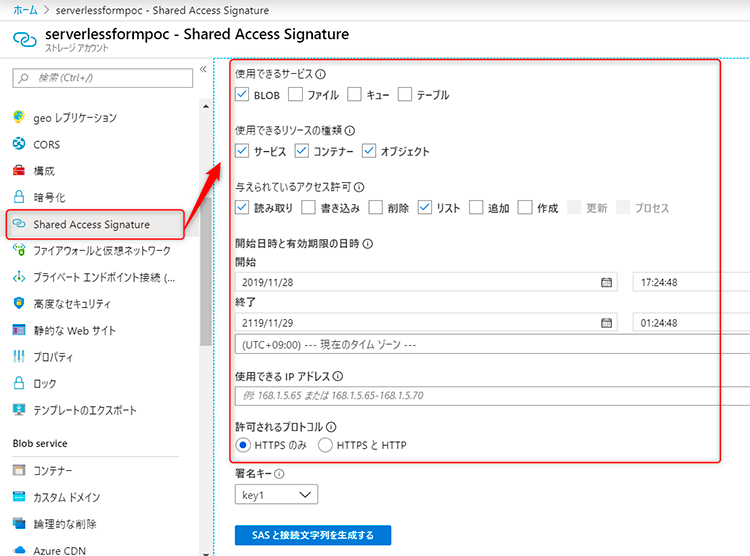
Task: Uncheck the リスト permission checkbox
Action: tap(425, 207)
